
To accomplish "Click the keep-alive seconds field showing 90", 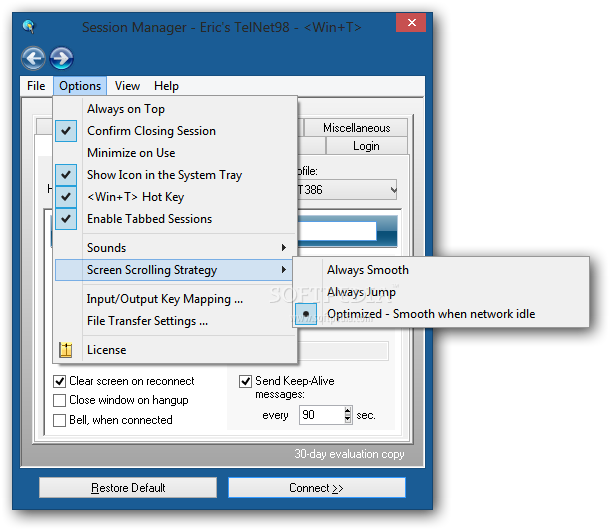I will point(321,415).
